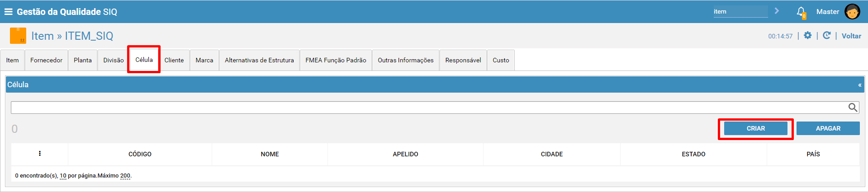This screenshot has height=192, width=868.
Task: Click the Gestão da Qualidade SIQ title
Action: click(67, 12)
